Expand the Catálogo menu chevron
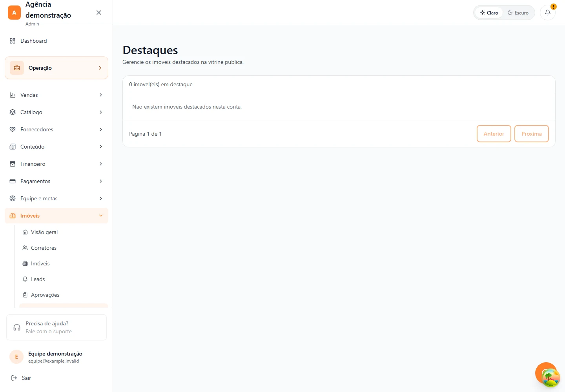 tap(101, 112)
